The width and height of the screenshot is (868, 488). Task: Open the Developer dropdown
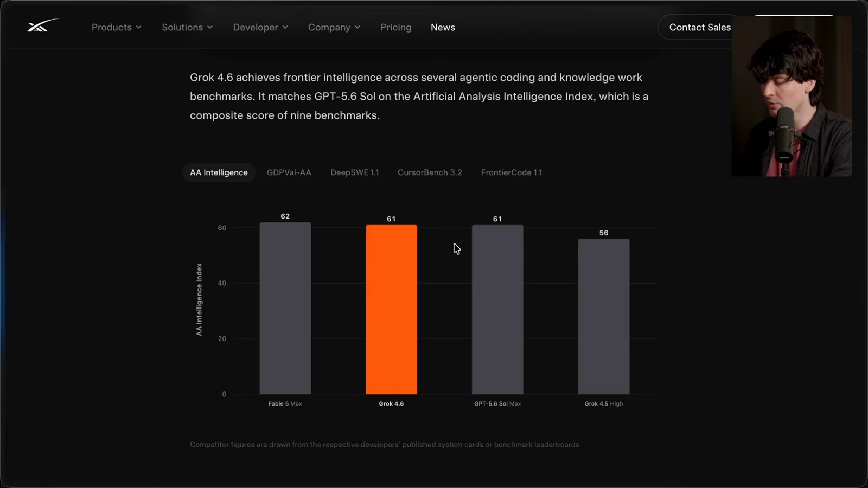point(260,27)
